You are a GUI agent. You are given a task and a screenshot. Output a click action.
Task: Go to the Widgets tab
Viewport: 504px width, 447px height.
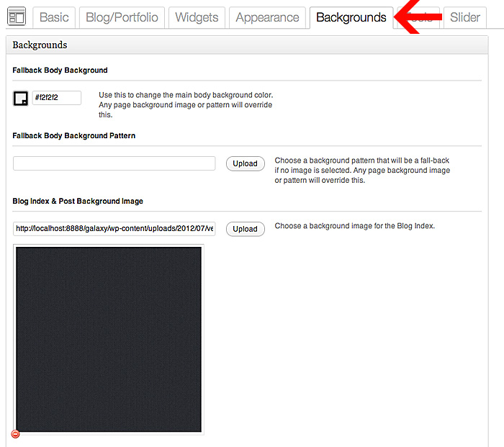pos(197,18)
